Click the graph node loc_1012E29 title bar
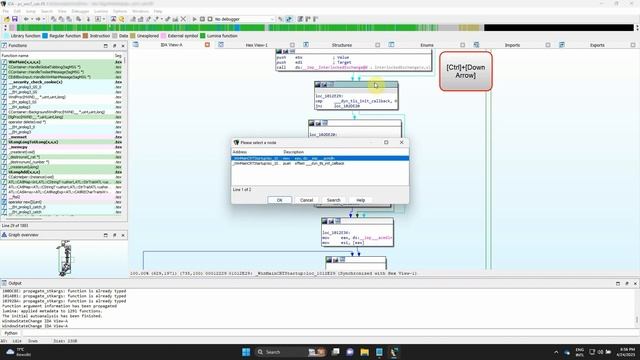Image resolution: width=640 pixels, height=360 pixels. pyautogui.click(x=356, y=84)
